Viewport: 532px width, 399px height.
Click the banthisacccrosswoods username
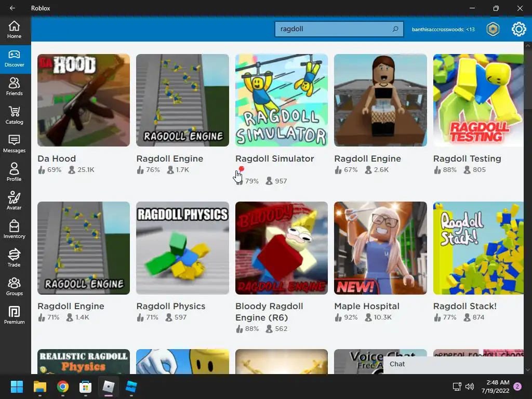(x=443, y=30)
